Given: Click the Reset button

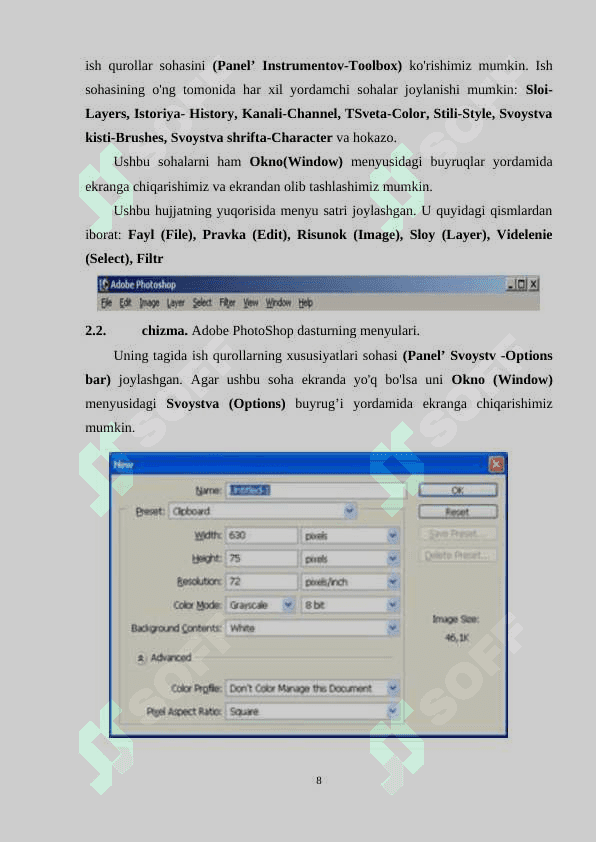Looking at the screenshot, I should (457, 512).
